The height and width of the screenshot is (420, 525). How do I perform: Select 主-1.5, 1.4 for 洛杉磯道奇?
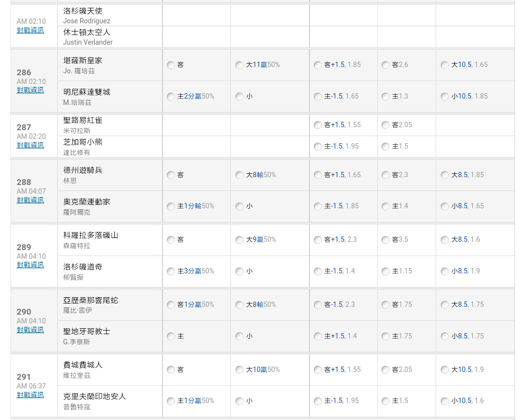317,271
